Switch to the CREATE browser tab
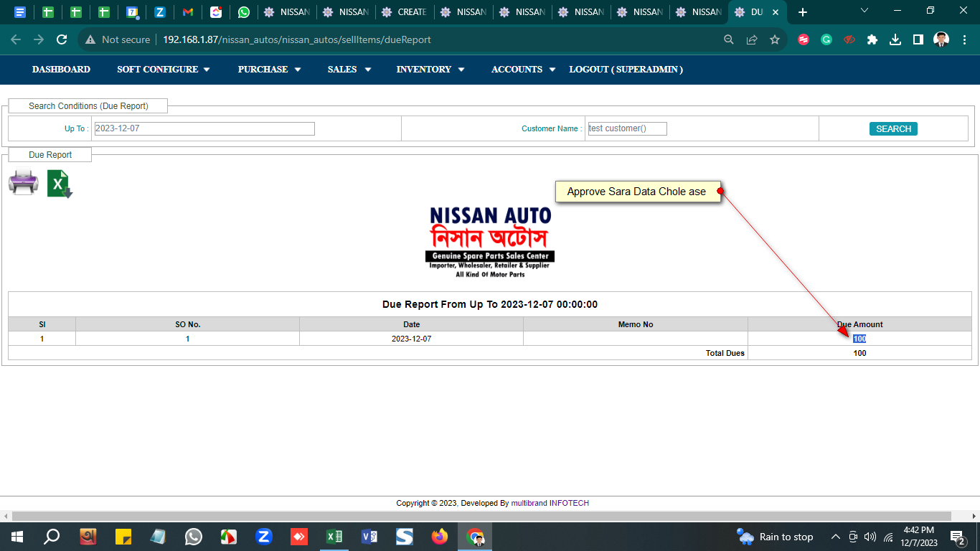Image resolution: width=980 pixels, height=551 pixels. (405, 12)
